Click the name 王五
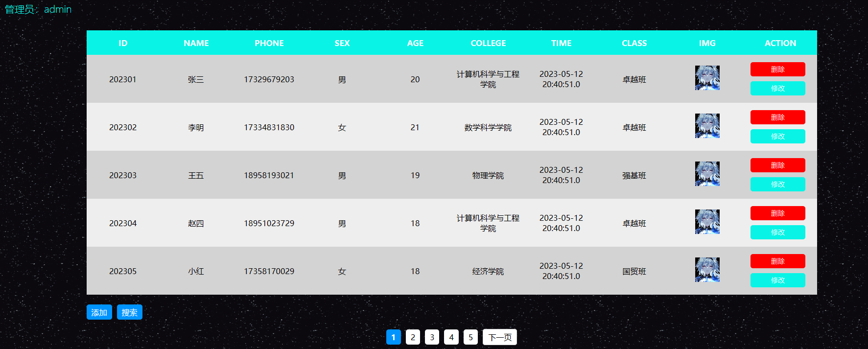Image resolution: width=868 pixels, height=349 pixels. click(x=196, y=175)
